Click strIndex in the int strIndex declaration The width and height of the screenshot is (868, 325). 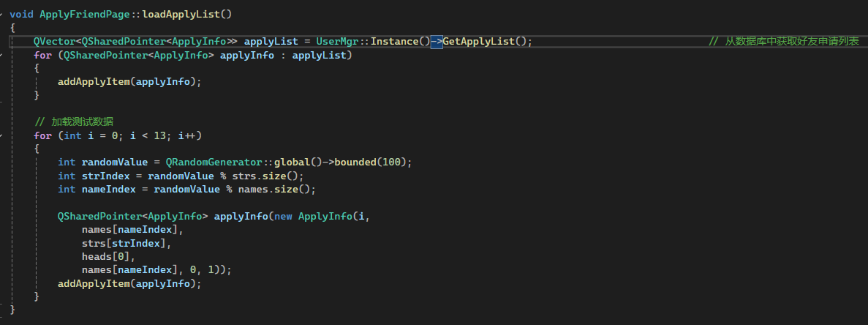point(106,176)
